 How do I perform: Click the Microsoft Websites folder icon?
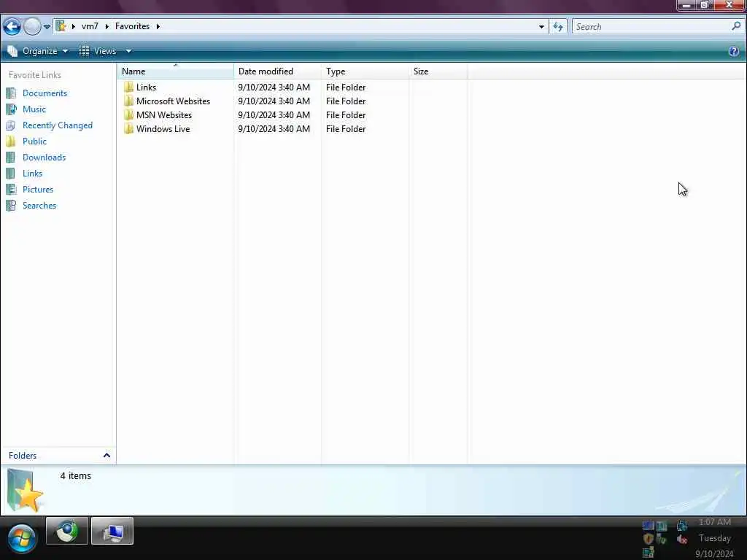pyautogui.click(x=128, y=101)
